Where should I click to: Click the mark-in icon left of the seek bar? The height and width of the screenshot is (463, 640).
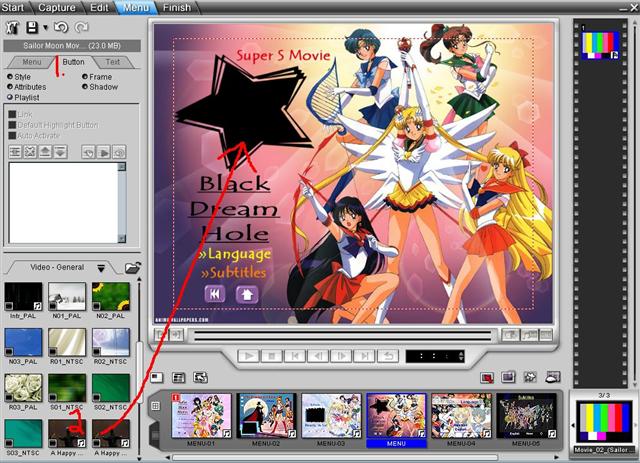(x=162, y=335)
